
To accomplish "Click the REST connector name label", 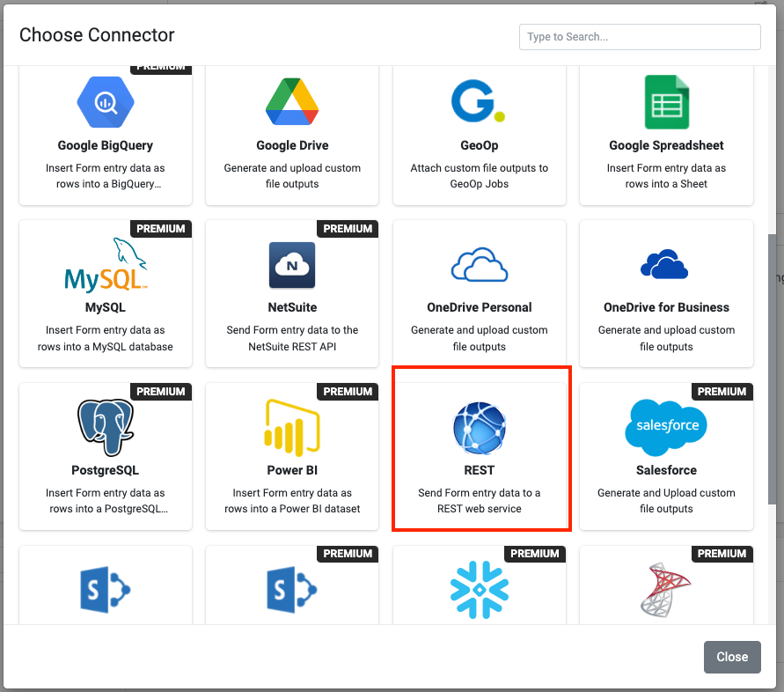I will coord(479,470).
